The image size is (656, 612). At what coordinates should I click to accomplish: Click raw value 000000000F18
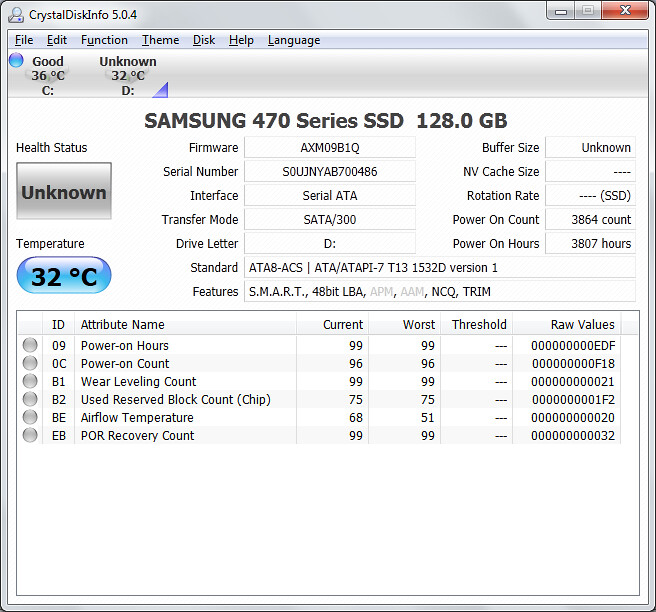point(573,364)
